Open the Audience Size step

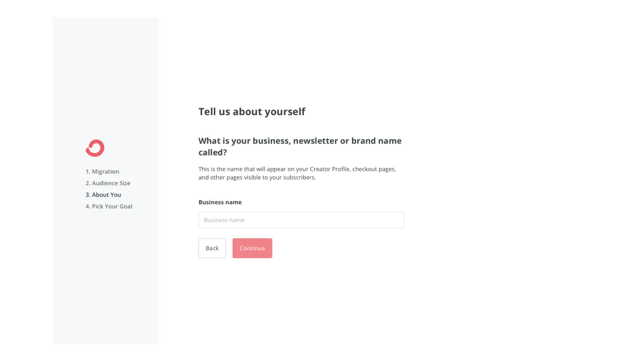pos(108,183)
